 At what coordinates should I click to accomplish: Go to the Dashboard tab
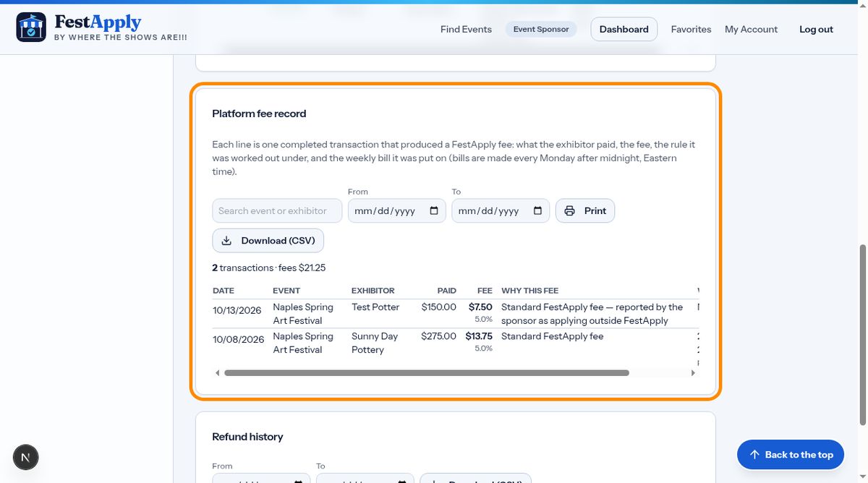pyautogui.click(x=624, y=30)
